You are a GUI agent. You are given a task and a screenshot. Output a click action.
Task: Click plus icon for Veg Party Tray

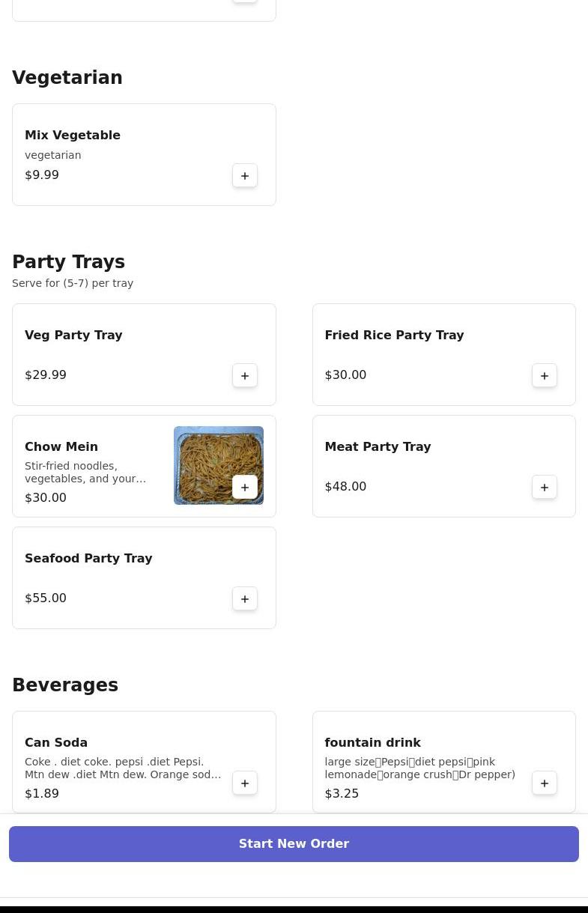pyautogui.click(x=245, y=376)
